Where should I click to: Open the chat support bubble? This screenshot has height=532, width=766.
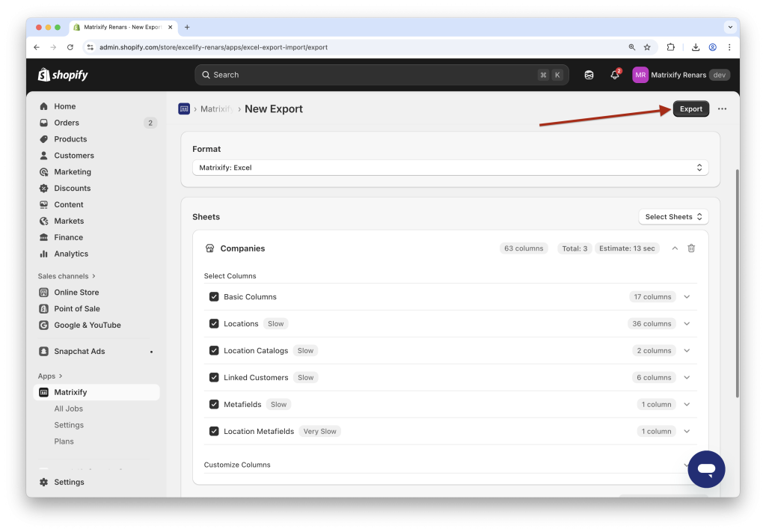(x=705, y=469)
